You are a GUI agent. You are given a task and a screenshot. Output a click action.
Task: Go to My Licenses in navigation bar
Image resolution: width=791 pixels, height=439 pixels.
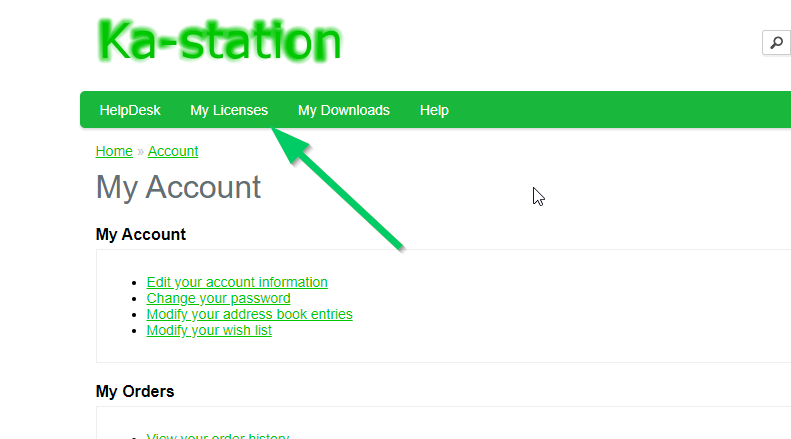click(x=229, y=110)
